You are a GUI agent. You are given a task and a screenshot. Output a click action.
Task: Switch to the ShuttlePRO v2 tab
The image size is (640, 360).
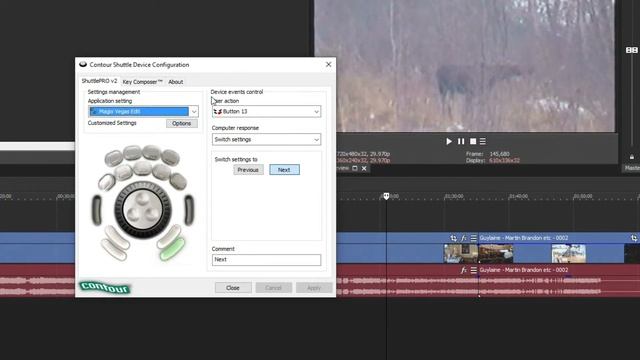[99, 81]
